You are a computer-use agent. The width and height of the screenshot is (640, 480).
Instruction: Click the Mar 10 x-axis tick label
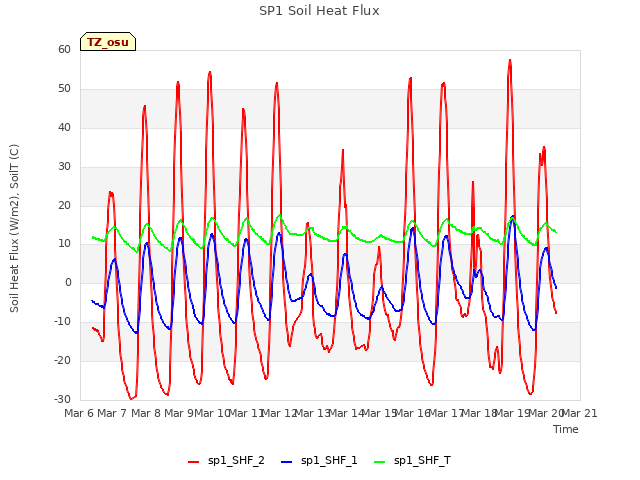(212, 413)
